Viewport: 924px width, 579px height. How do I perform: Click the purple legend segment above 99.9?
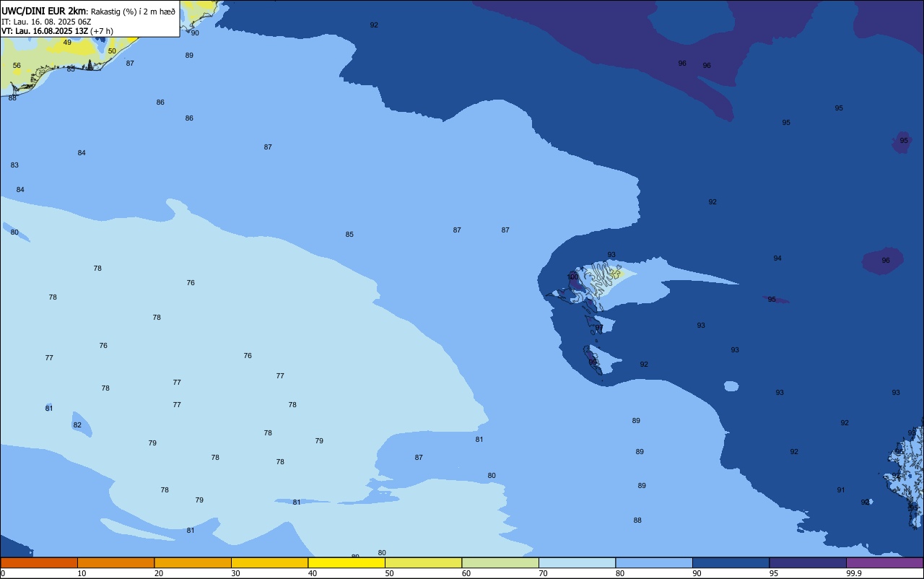pyautogui.click(x=884, y=562)
